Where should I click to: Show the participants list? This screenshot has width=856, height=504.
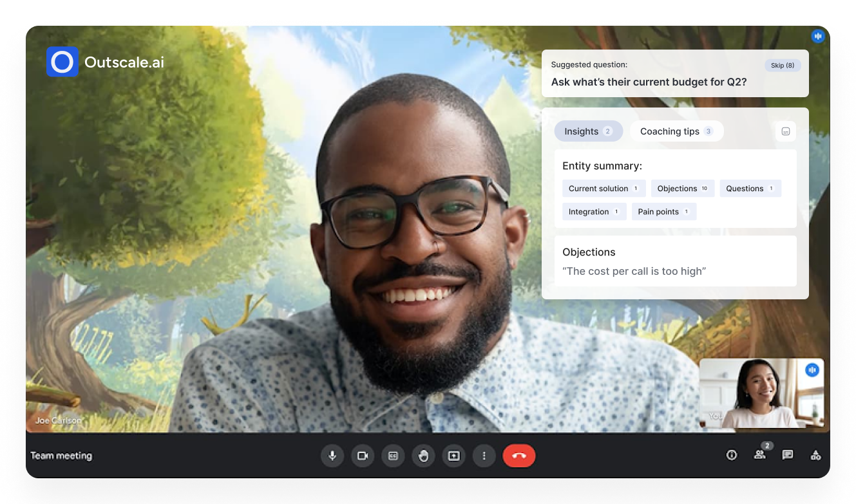pyautogui.click(x=759, y=455)
